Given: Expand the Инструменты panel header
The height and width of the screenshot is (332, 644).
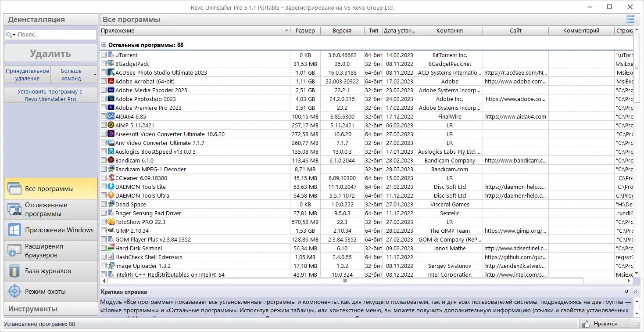Looking at the screenshot, I should coord(51,309).
